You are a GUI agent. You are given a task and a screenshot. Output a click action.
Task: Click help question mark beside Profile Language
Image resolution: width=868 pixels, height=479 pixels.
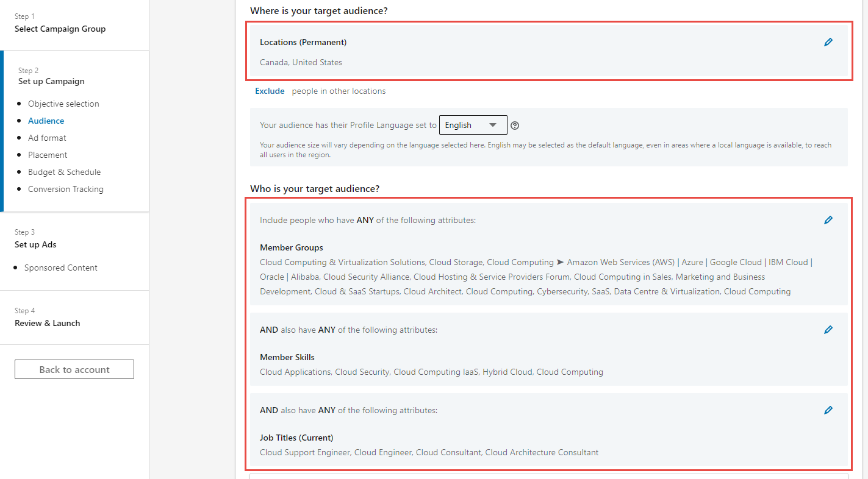click(515, 126)
